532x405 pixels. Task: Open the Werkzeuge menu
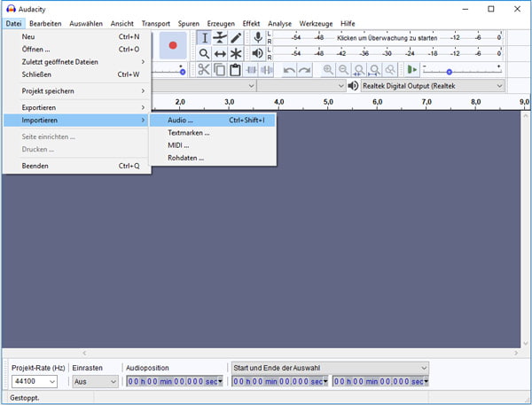click(316, 23)
